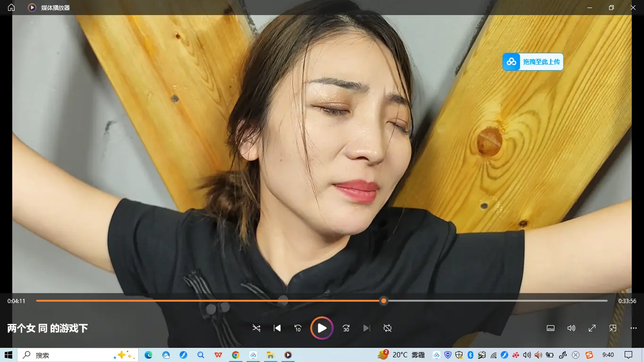Viewport: 644px width, 362px height.
Task: Launch Google Chrome from the taskbar
Action: coord(235,355)
